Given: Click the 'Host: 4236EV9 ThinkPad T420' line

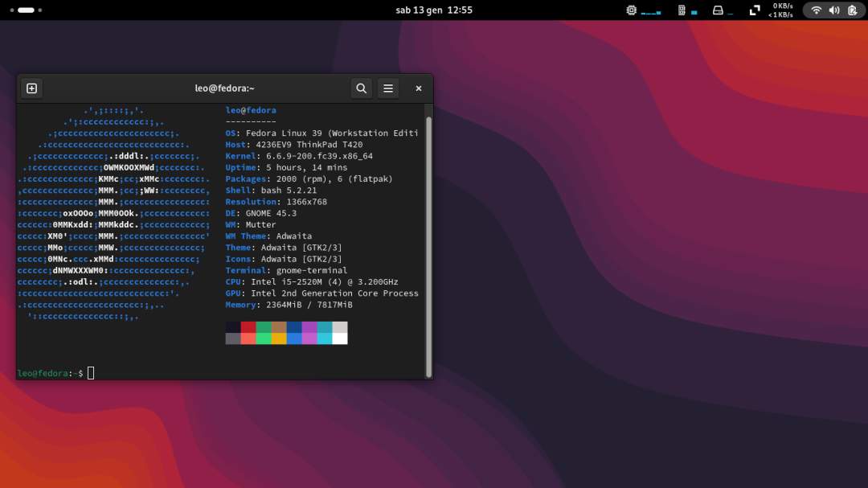Looking at the screenshot, I should [294, 145].
